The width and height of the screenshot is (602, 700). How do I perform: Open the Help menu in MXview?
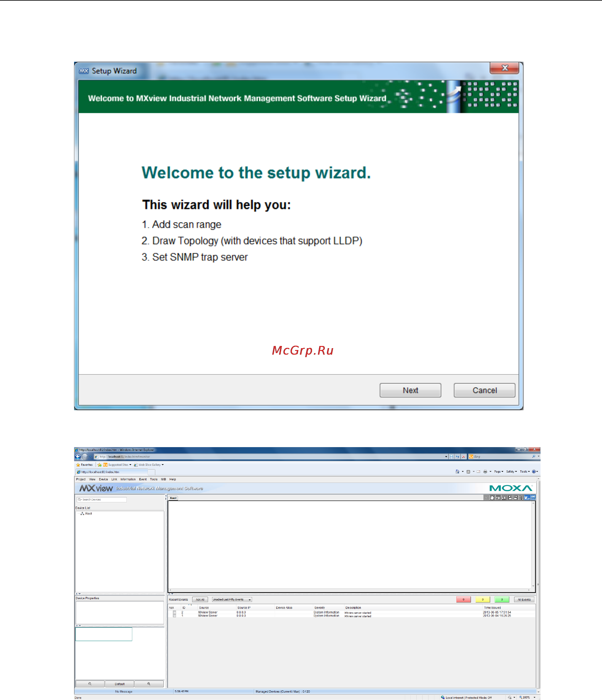(x=173, y=479)
